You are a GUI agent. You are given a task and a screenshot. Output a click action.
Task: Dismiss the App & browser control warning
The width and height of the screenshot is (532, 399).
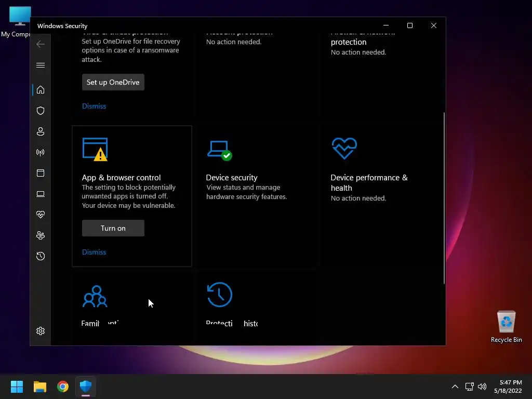tap(94, 252)
